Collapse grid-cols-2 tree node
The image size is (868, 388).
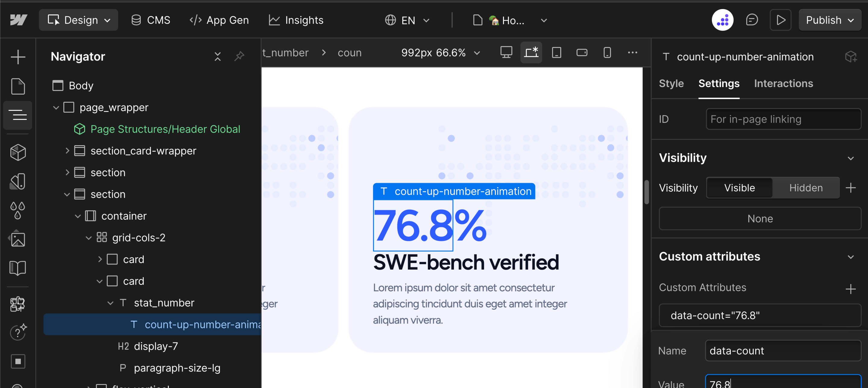coord(89,237)
